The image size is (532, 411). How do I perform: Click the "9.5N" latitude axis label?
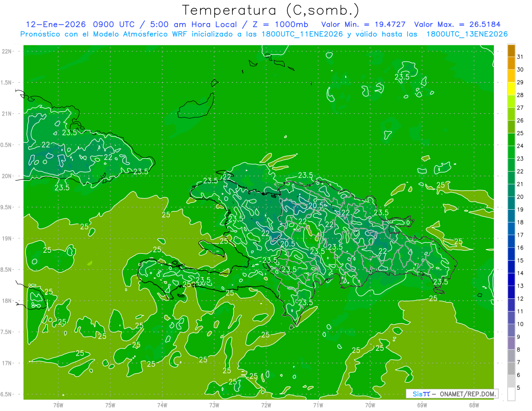pyautogui.click(x=7, y=207)
